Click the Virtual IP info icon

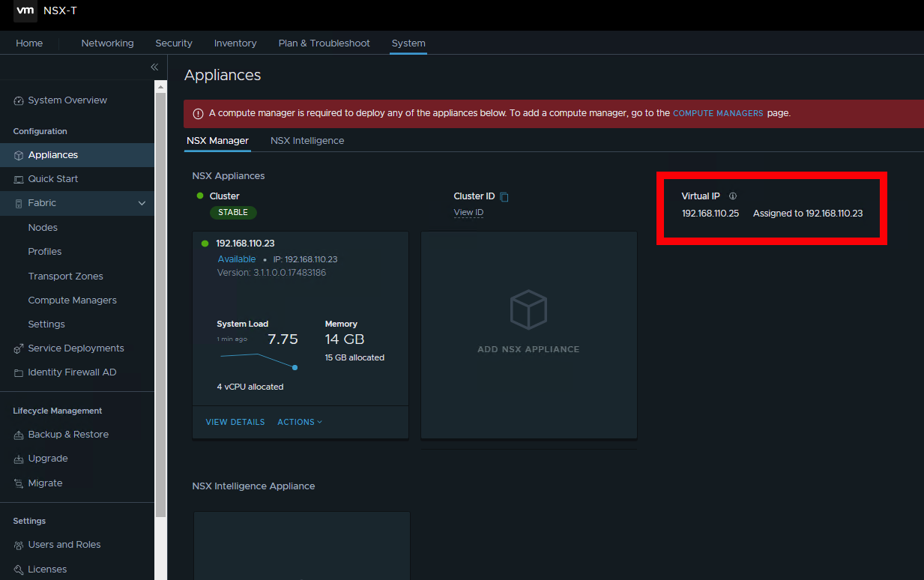tap(733, 196)
